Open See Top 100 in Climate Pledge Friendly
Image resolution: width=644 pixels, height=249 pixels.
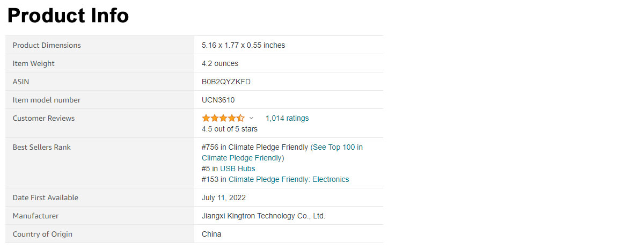pos(283,152)
